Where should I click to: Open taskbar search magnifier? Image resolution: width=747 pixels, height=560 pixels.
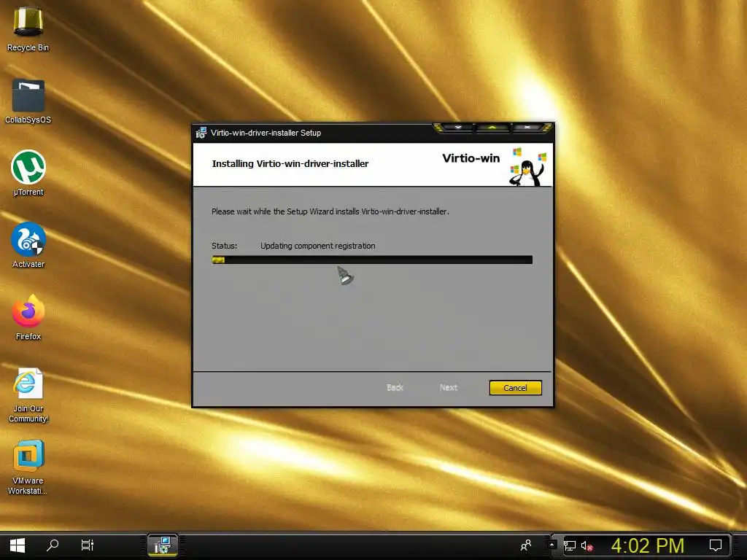53,545
